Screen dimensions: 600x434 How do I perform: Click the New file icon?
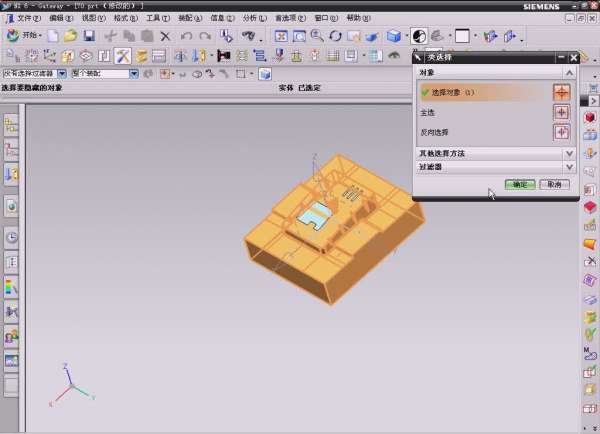point(52,36)
